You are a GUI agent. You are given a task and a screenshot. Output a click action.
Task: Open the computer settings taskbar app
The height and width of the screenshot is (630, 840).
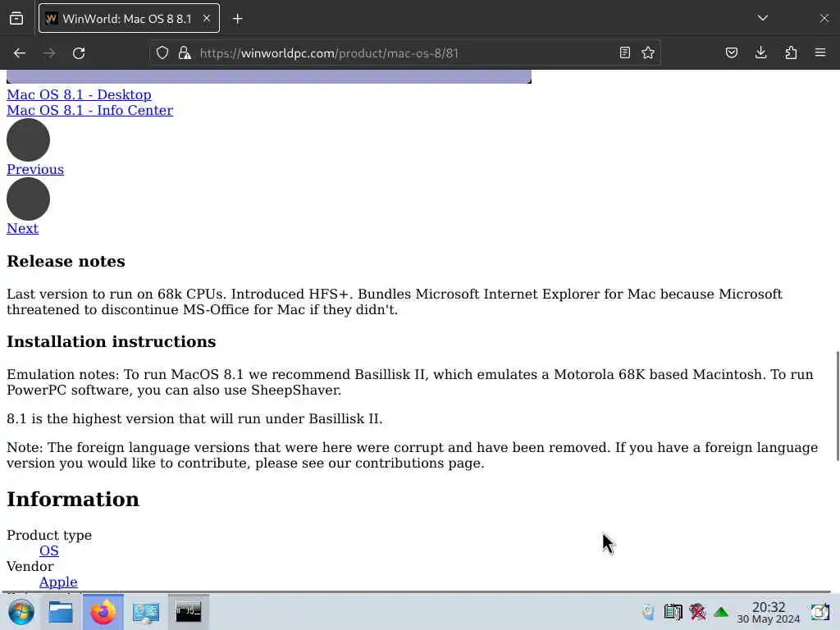coord(146,612)
